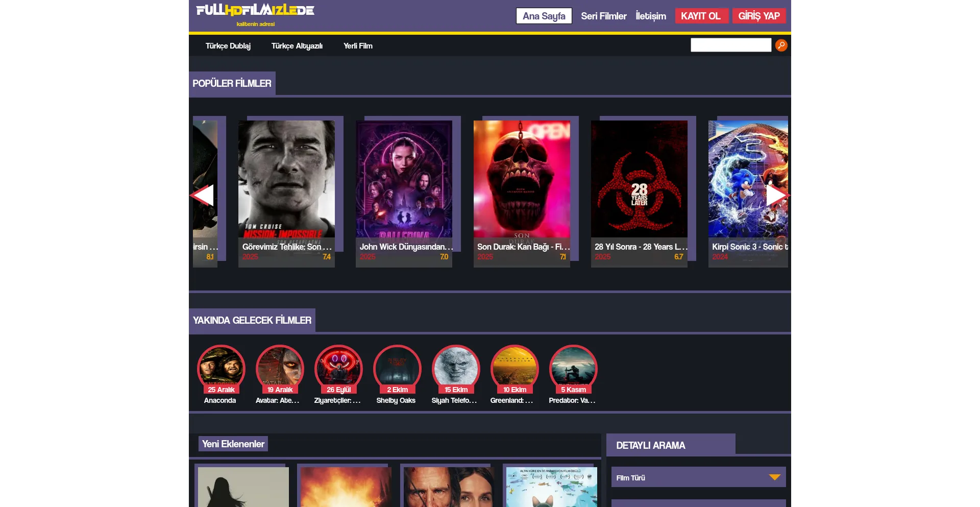Open the Seri Filmler link
This screenshot has height=507, width=980.
[x=603, y=16]
